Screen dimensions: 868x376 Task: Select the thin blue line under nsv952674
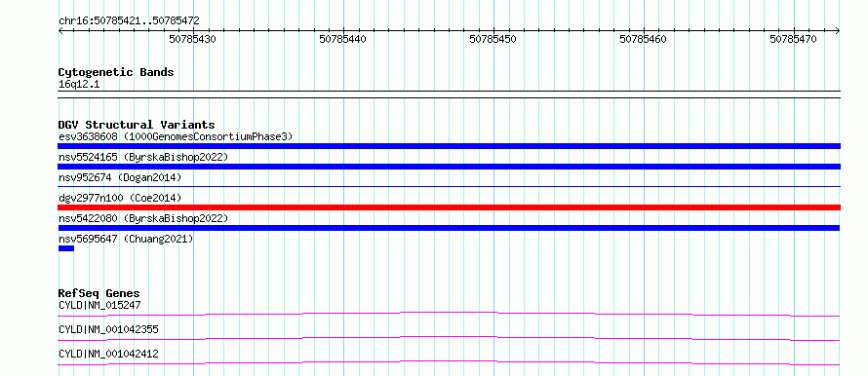pyautogui.click(x=449, y=187)
